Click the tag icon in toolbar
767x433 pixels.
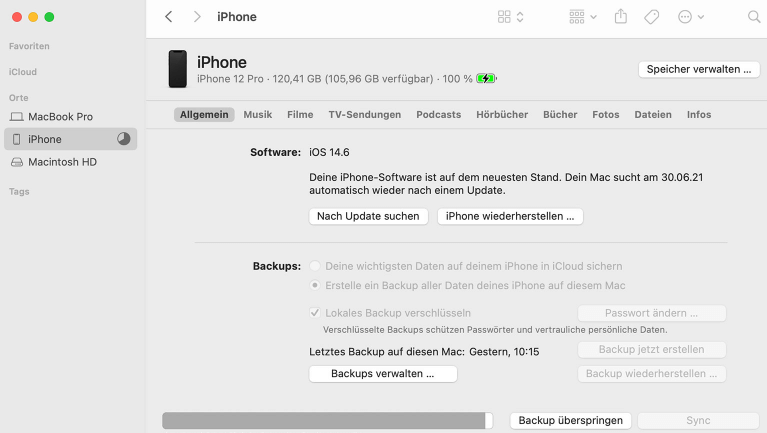point(651,17)
